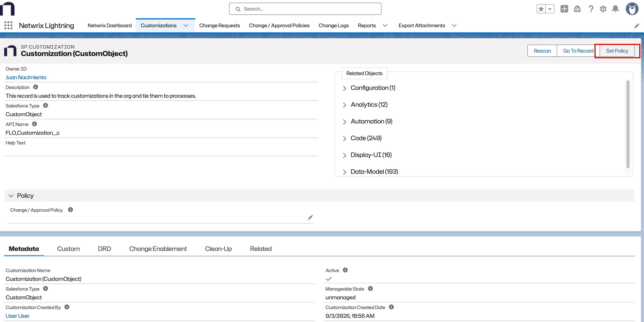This screenshot has width=644, height=322.
Task: Click the unmanaged Manageable State value
Action: [x=340, y=297]
